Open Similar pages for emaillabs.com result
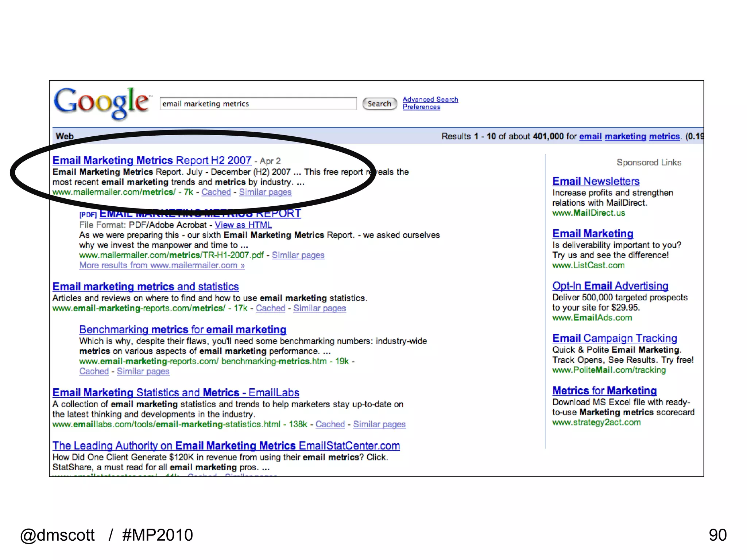The width and height of the screenshot is (747, 560). [x=379, y=424]
